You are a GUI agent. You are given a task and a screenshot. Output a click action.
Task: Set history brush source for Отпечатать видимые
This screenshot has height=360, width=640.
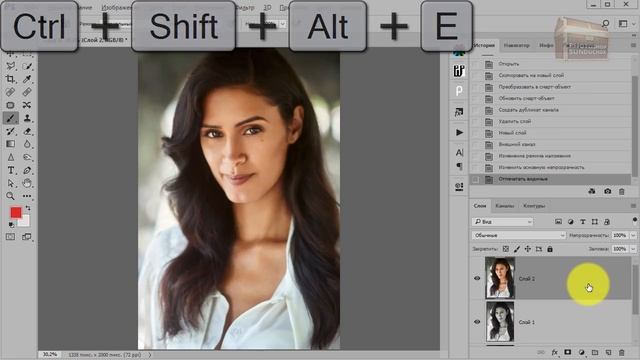tap(476, 179)
